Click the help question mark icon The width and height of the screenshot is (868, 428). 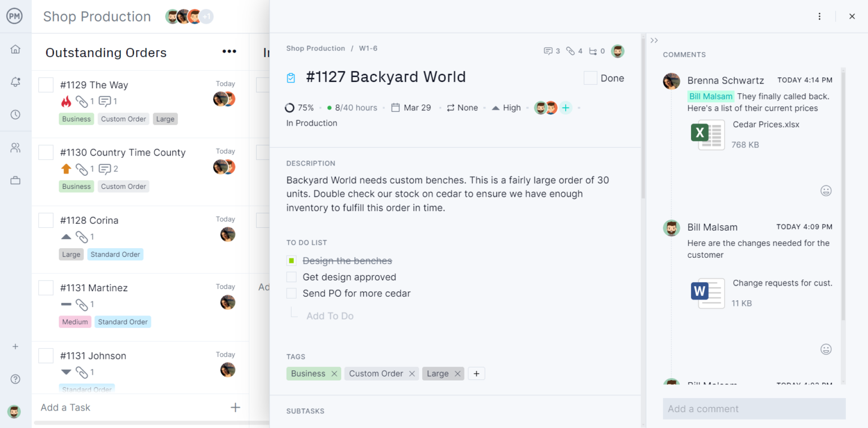pyautogui.click(x=15, y=379)
